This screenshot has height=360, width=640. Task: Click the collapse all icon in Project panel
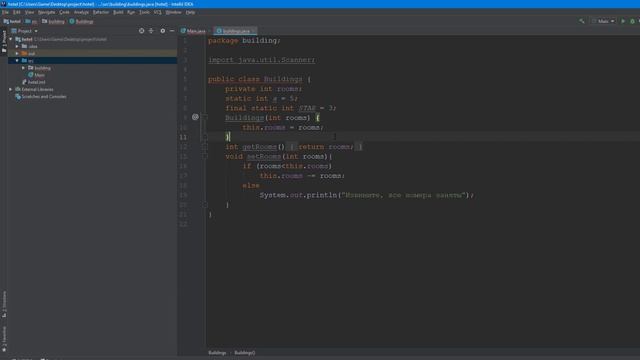pos(151,31)
